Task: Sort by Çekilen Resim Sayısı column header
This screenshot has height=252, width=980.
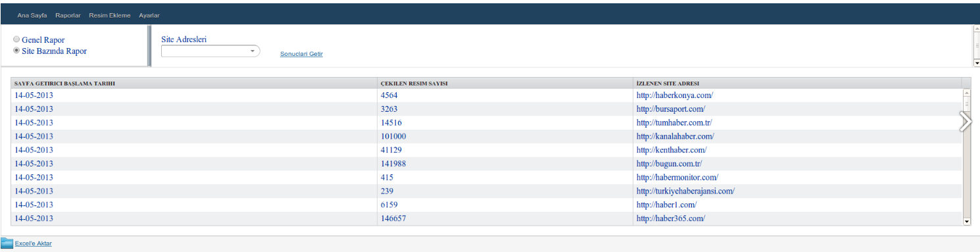Action: [505, 83]
